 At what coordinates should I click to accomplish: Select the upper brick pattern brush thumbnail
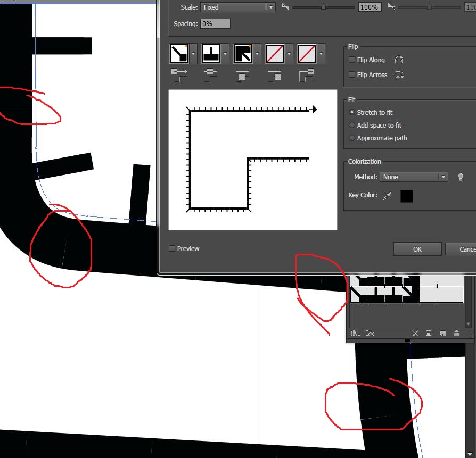pos(407,280)
